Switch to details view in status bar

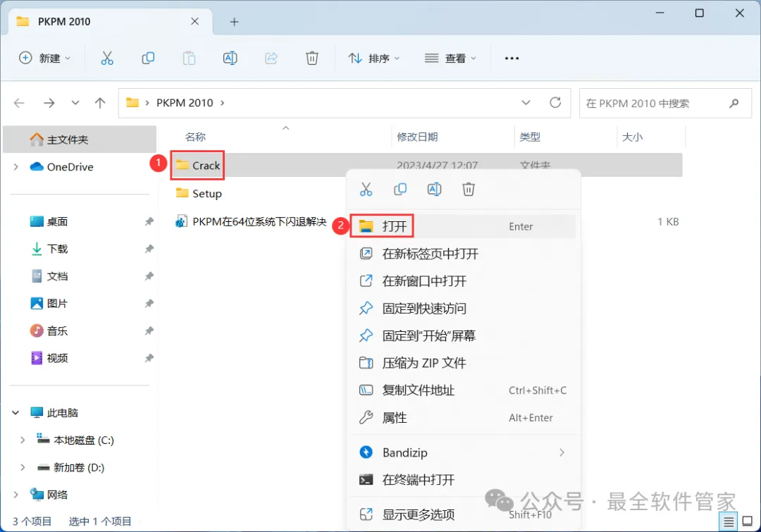729,522
